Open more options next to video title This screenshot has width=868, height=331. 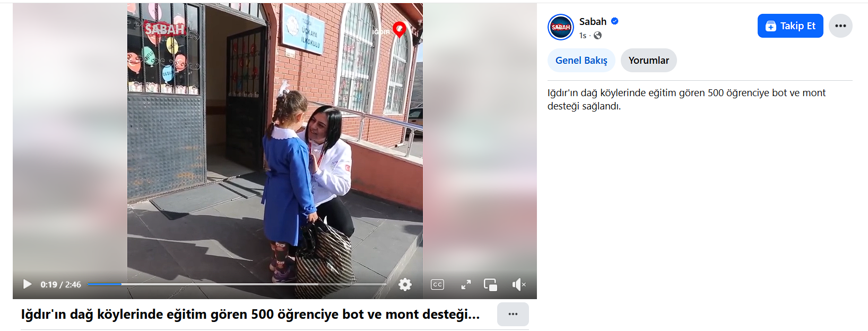pyautogui.click(x=513, y=314)
